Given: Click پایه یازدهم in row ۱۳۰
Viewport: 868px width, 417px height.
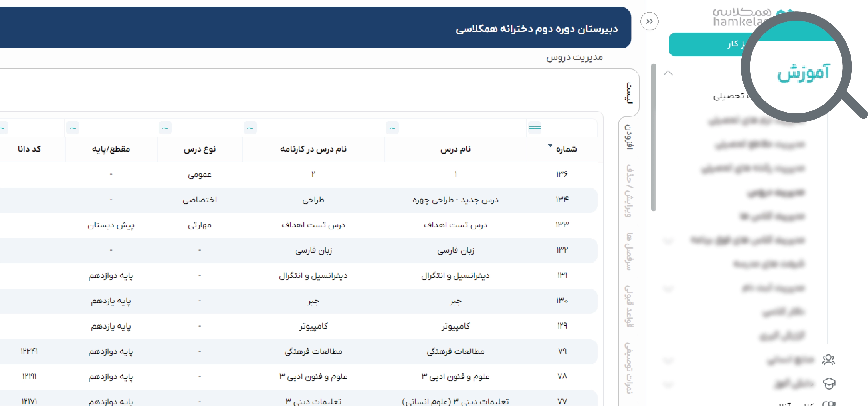Looking at the screenshot, I should tap(111, 301).
